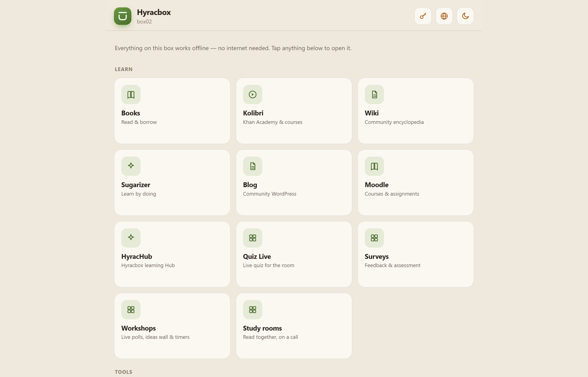Open the Books title link
The width and height of the screenshot is (588, 377).
131,113
